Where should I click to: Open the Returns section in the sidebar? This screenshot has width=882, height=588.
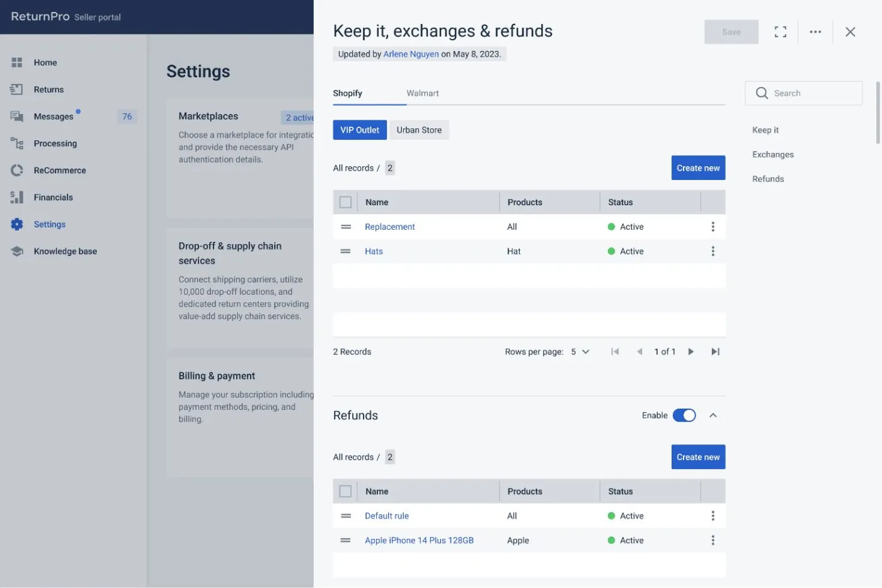coord(49,89)
